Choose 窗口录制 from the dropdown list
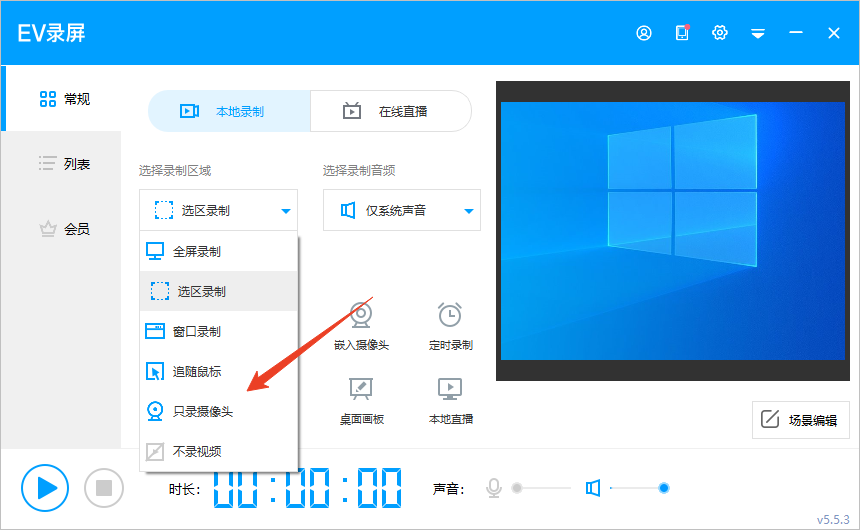Screen dimensions: 860x530 (x=218, y=331)
